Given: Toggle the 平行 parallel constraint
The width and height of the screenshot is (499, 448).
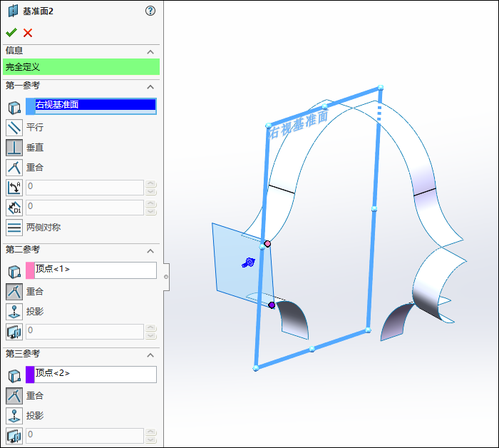Looking at the screenshot, I should (x=14, y=128).
